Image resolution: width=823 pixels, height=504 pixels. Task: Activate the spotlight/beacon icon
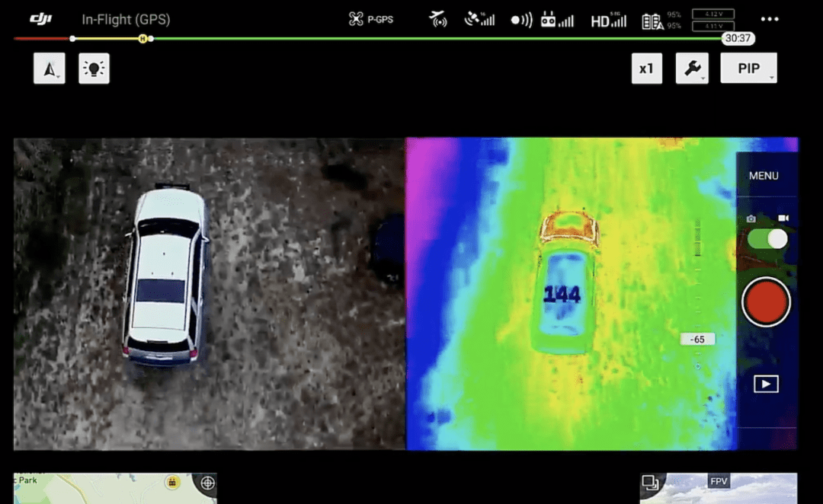click(x=94, y=68)
